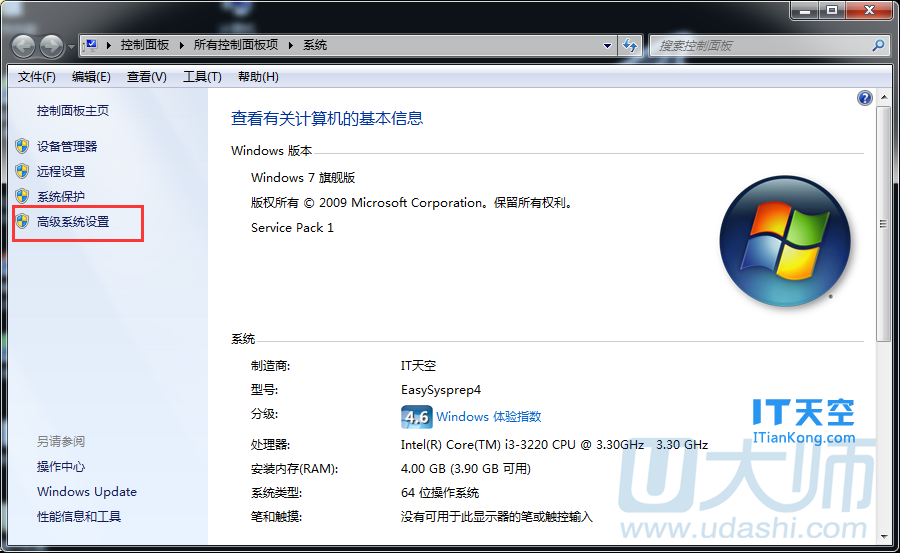Viewport: 900px width, 553px height.
Task: Click the computer icon in address bar
Action: (91, 45)
